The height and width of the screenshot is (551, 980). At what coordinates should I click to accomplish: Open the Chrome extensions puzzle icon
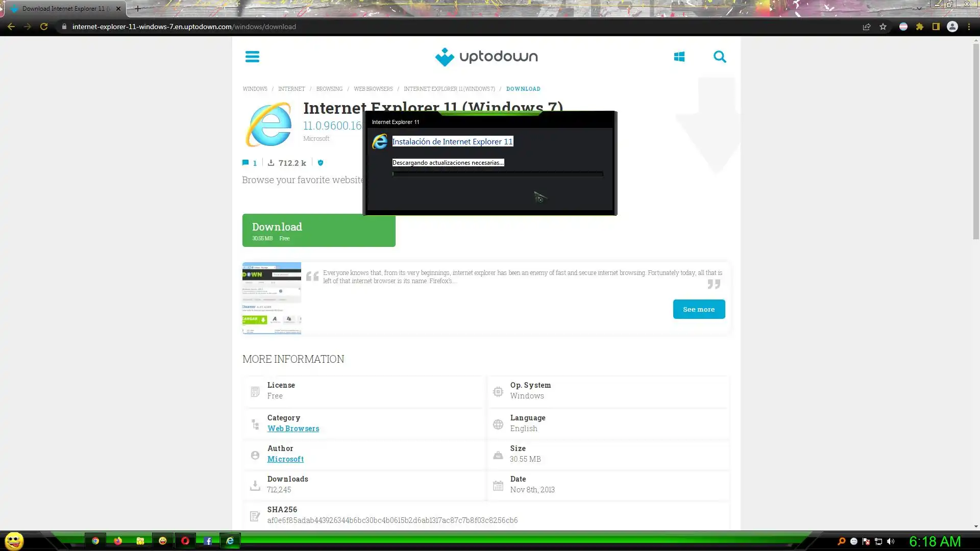pyautogui.click(x=920, y=27)
